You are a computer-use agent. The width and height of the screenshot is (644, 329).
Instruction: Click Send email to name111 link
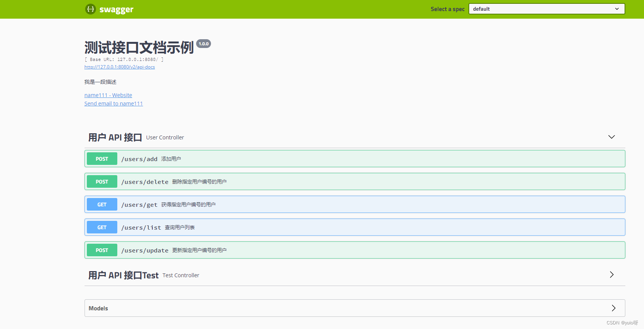[113, 104]
